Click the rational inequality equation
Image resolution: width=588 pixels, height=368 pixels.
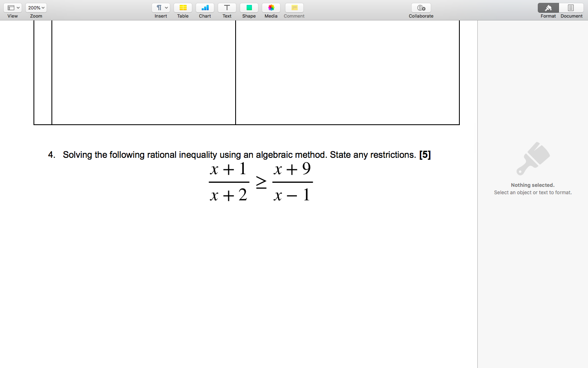260,182
